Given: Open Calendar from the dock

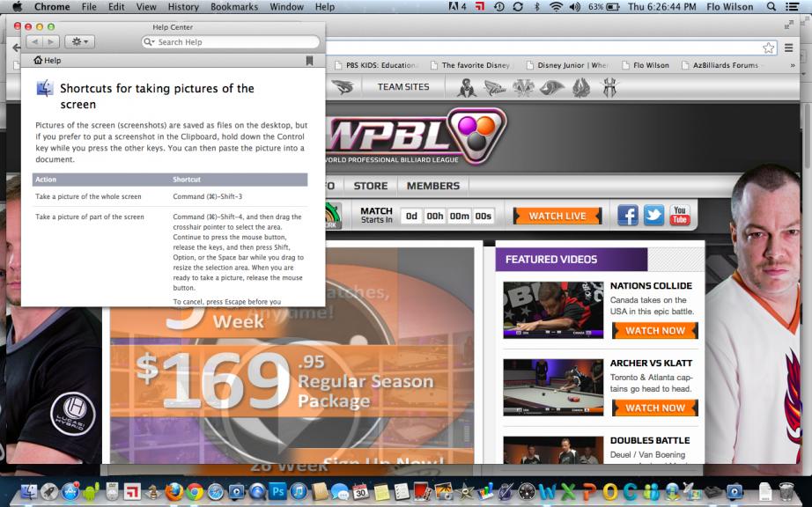Looking at the screenshot, I should 361,491.
